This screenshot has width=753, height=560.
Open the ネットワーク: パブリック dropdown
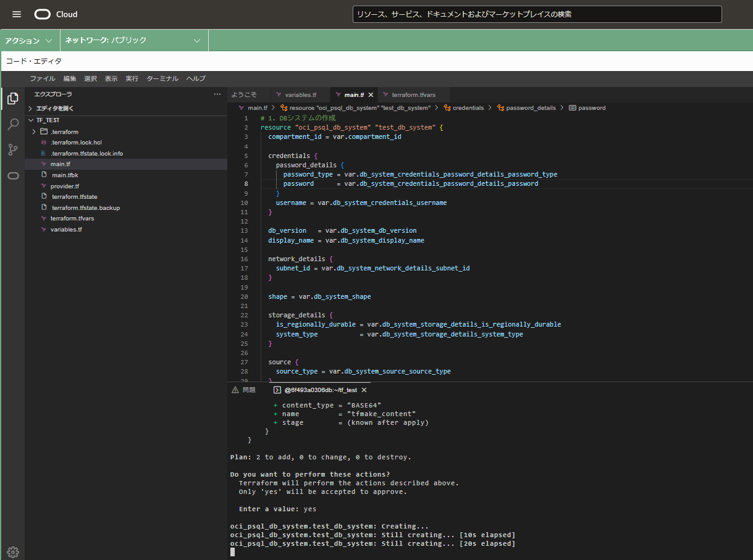(x=133, y=40)
